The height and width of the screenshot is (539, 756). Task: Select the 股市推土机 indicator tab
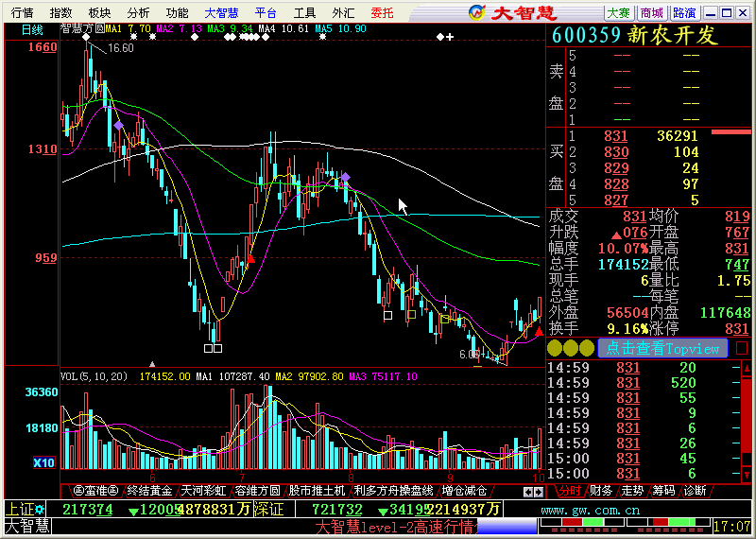[317, 491]
